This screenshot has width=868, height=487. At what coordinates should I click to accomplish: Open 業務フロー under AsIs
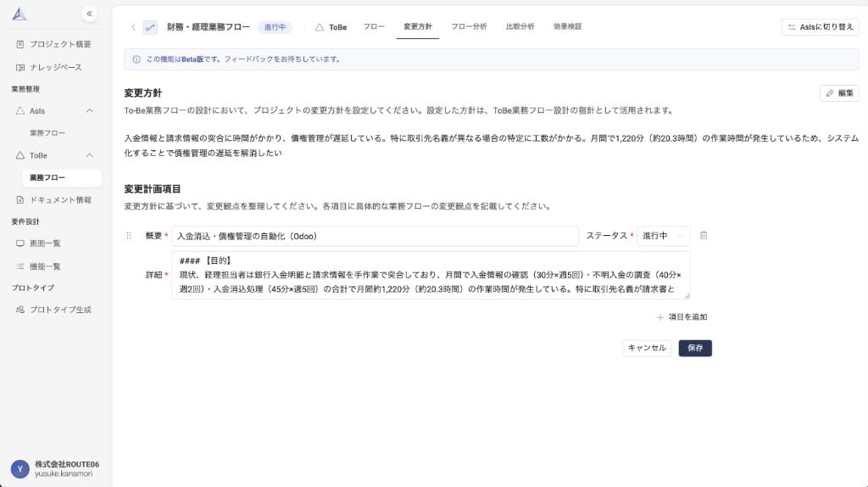47,133
